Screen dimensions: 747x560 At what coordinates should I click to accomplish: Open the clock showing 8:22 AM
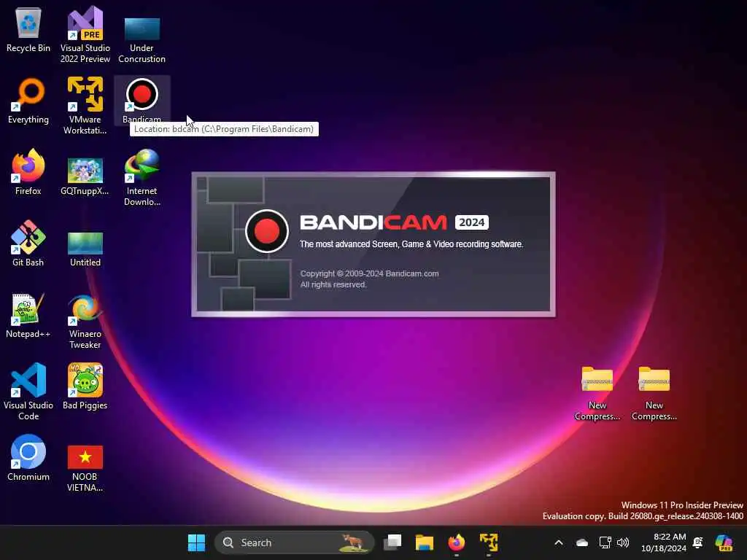tap(664, 542)
